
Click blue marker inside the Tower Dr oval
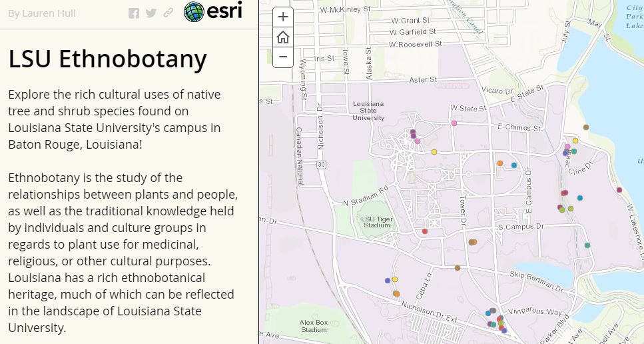click(514, 165)
